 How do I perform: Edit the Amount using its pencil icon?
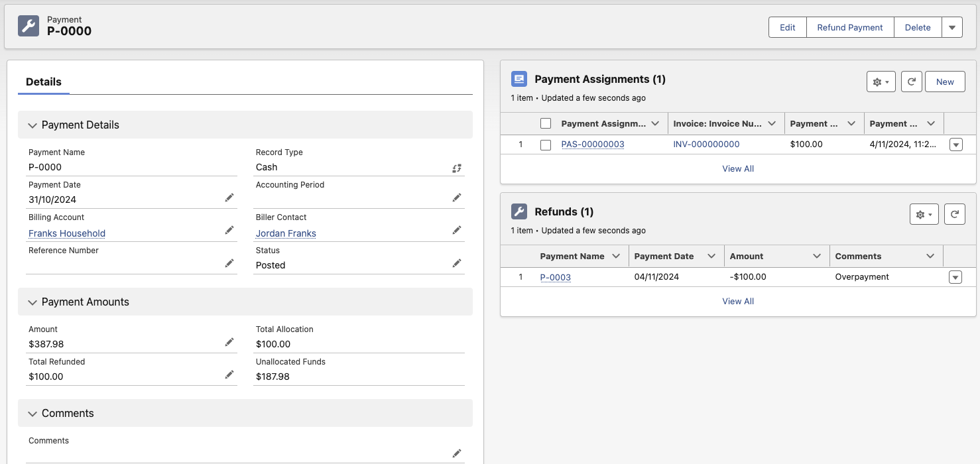(x=229, y=341)
